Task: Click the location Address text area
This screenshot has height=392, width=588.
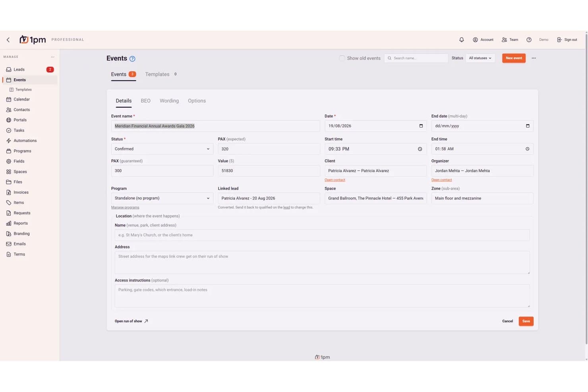Action: coord(322,263)
